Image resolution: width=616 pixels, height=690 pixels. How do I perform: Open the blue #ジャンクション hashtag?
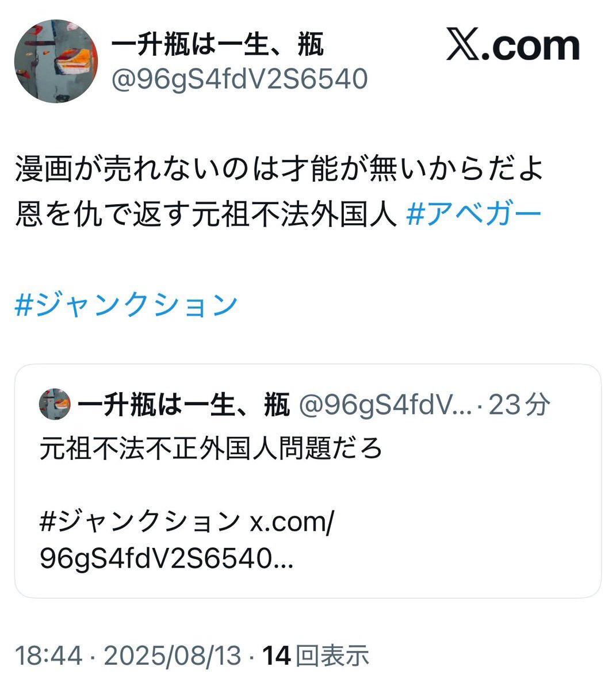point(126,304)
